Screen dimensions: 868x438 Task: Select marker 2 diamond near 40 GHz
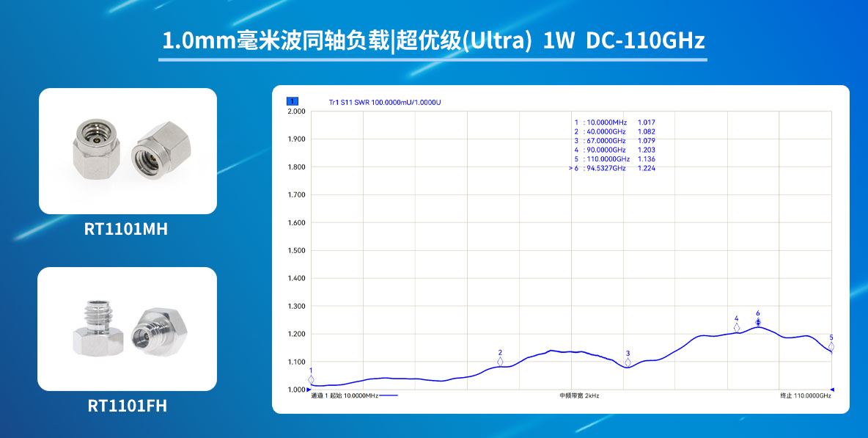click(x=500, y=361)
